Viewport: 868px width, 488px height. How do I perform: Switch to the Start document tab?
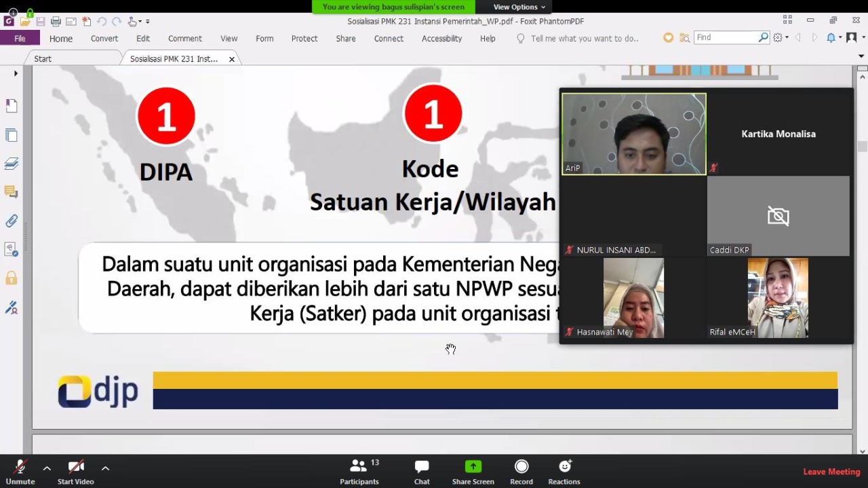[x=43, y=59]
